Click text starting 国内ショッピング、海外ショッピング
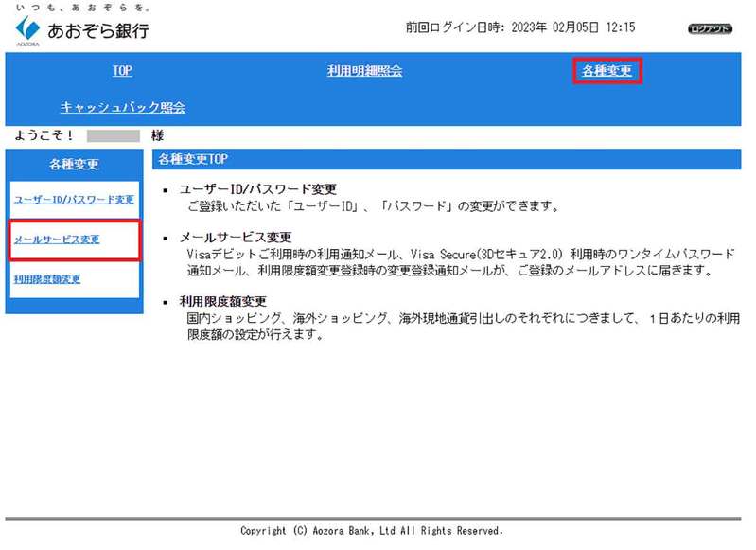The image size is (756, 550). coord(464,327)
